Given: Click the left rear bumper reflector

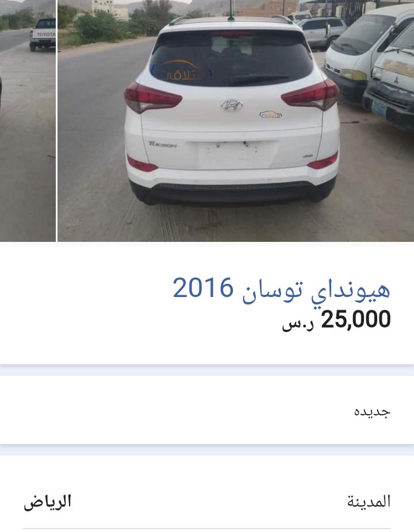Looking at the screenshot, I should click(142, 165).
